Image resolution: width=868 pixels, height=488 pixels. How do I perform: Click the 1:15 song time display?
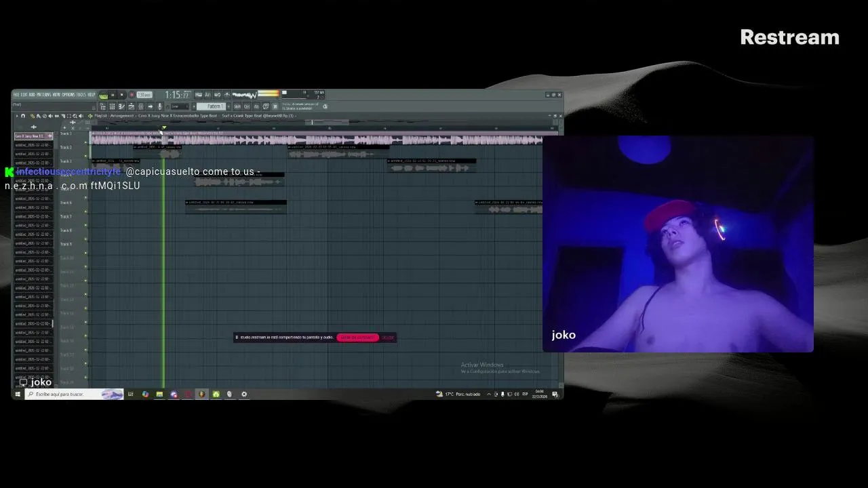point(177,95)
